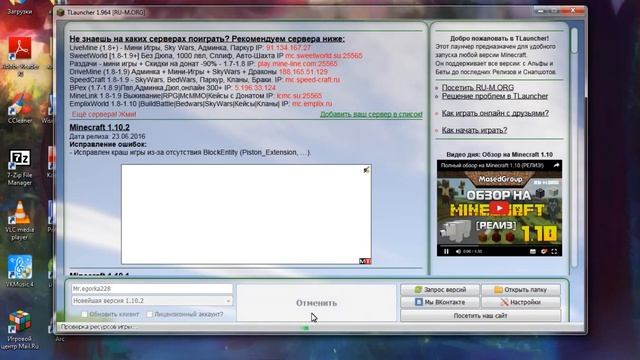
Task: Click heading 'Добро пожаловать в TLauncher!'
Action: [x=499, y=38]
